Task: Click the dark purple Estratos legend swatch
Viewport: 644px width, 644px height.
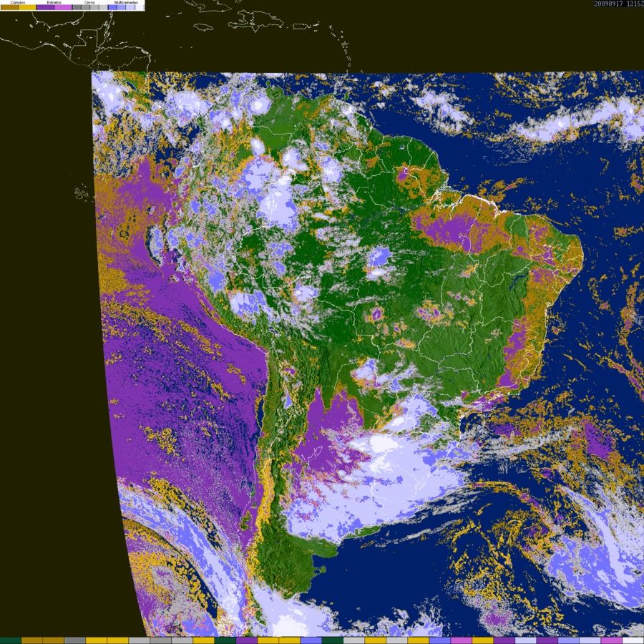Action: tap(45, 7)
